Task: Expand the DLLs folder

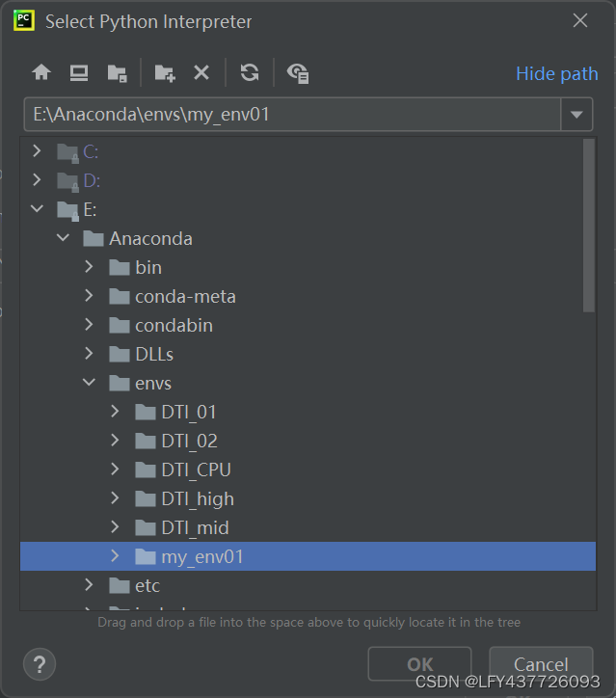Action: [x=89, y=354]
